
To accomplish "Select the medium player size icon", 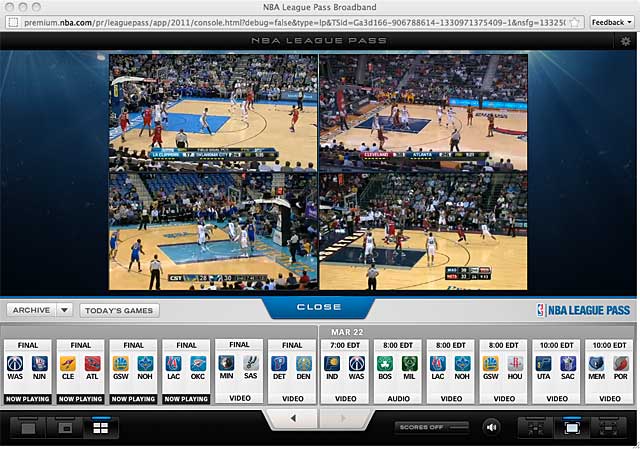I will [572, 428].
